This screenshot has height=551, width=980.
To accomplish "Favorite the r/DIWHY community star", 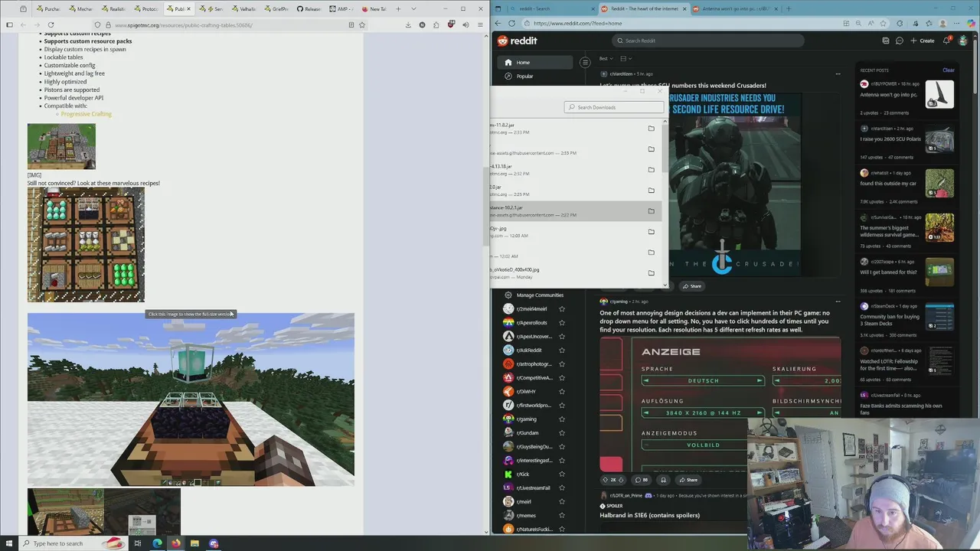I will [x=562, y=392].
